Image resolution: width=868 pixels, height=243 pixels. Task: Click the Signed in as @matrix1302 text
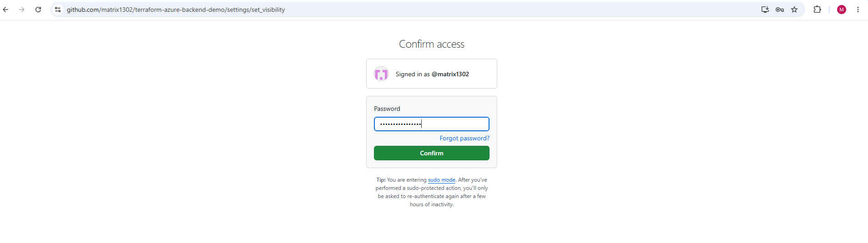point(432,74)
